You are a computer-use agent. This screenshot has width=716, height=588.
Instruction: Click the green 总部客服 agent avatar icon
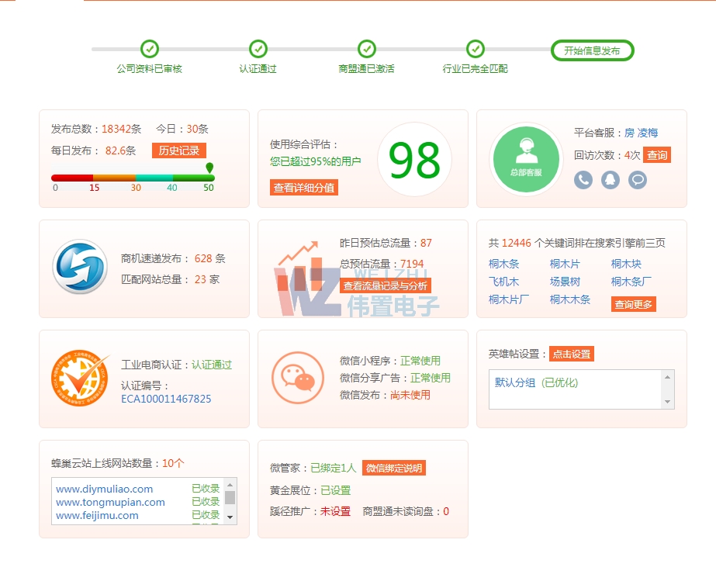pos(524,156)
